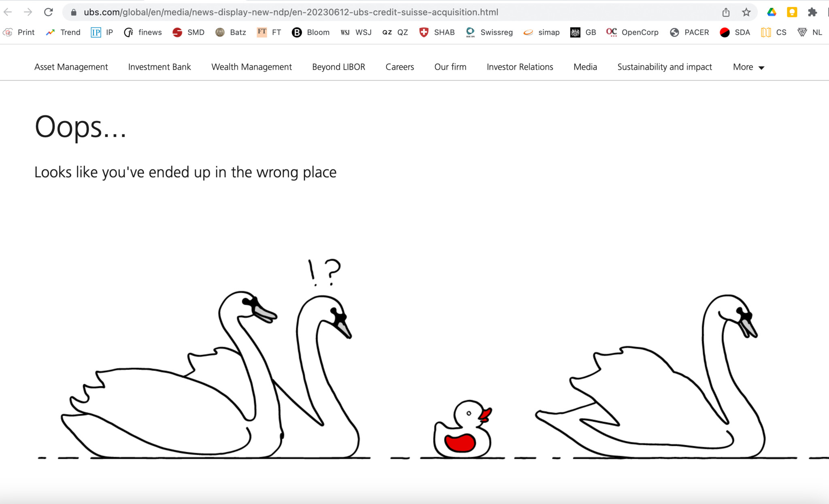Click the Asset Management link
This screenshot has height=504, width=829.
coord(71,67)
